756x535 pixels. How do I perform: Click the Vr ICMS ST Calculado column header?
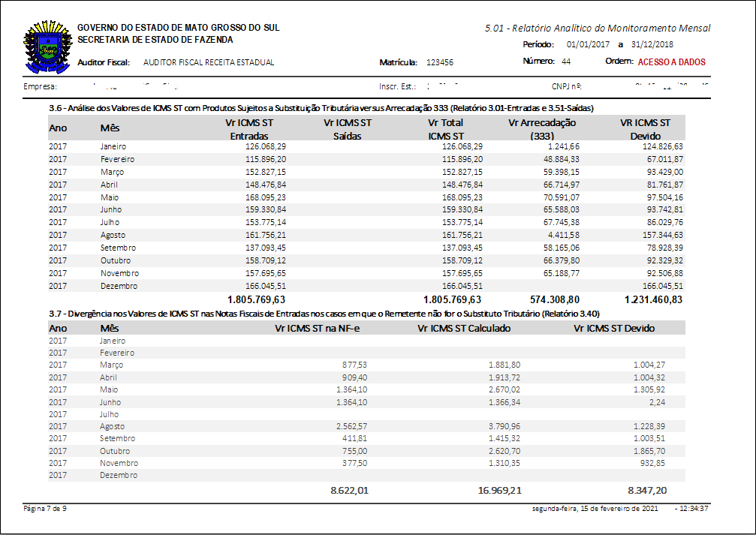[464, 328]
